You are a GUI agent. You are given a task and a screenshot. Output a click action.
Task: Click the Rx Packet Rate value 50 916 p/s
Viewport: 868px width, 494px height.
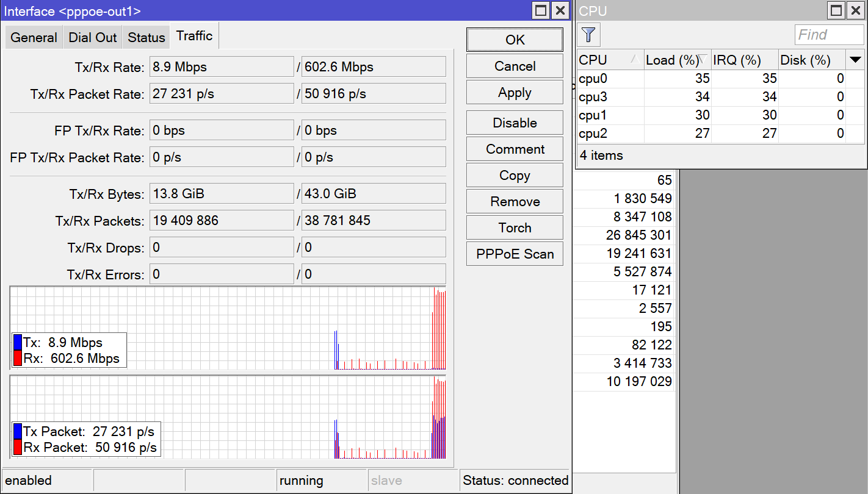point(374,94)
